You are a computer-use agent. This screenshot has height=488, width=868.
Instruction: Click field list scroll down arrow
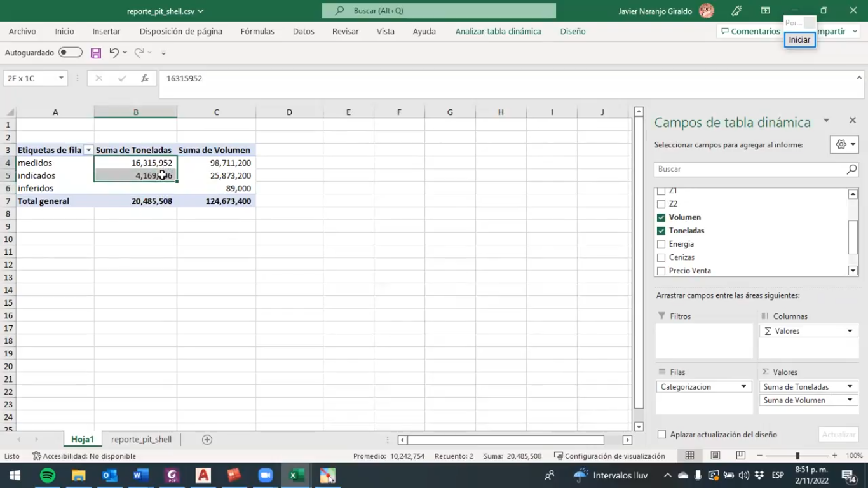pyautogui.click(x=853, y=271)
